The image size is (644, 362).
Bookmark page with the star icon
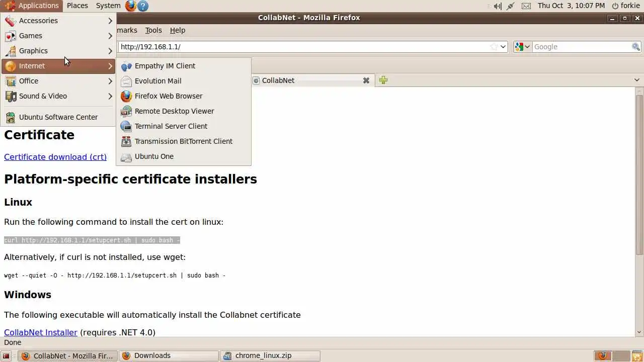(494, 47)
